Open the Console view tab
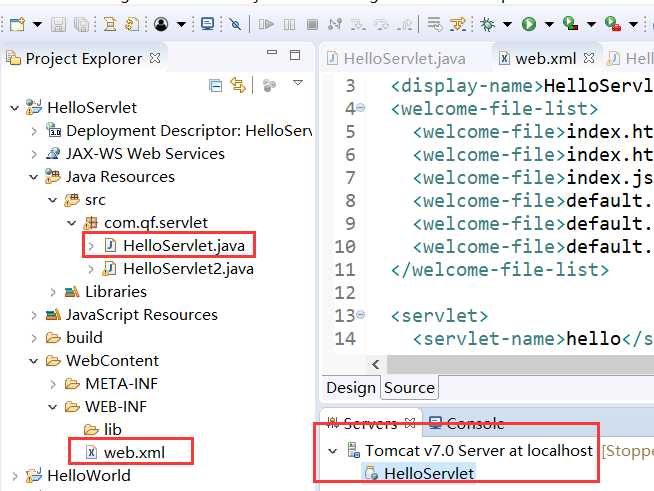654x491 pixels. point(475,423)
